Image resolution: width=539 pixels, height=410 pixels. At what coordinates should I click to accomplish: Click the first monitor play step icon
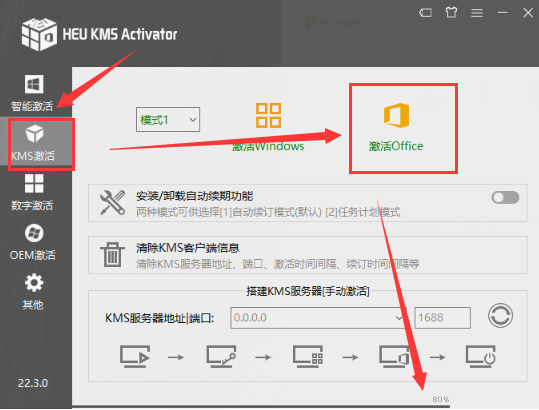pos(135,356)
